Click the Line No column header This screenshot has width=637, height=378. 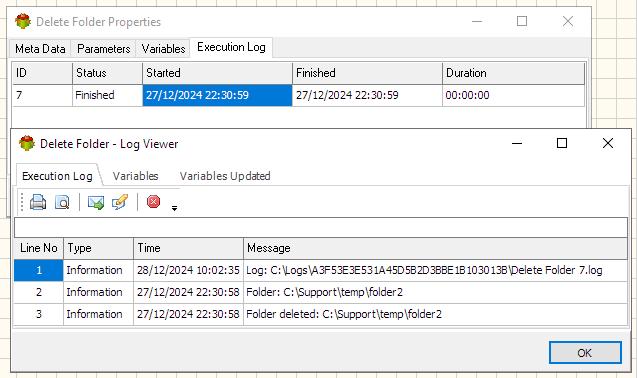pyautogui.click(x=39, y=248)
